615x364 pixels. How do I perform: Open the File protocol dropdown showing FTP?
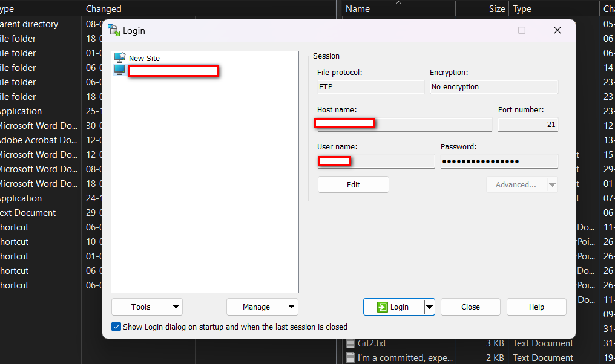click(x=370, y=86)
